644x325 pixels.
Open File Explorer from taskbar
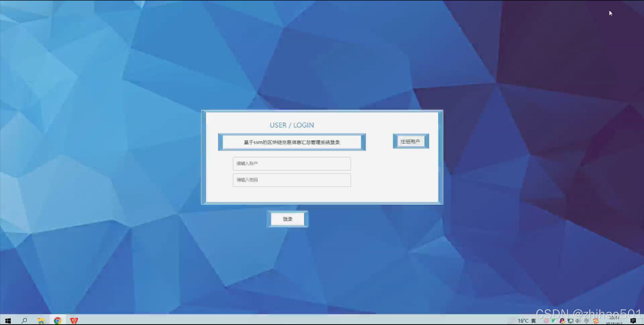pyautogui.click(x=41, y=321)
